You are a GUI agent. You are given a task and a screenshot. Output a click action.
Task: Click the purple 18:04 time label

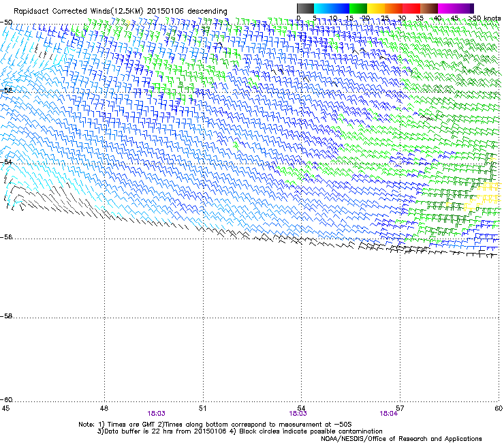(x=389, y=414)
